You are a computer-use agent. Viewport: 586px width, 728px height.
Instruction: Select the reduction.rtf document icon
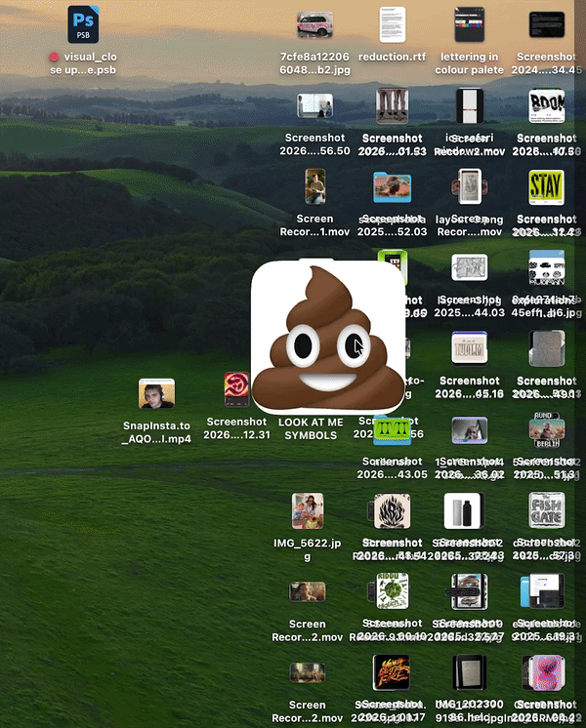tap(393, 24)
